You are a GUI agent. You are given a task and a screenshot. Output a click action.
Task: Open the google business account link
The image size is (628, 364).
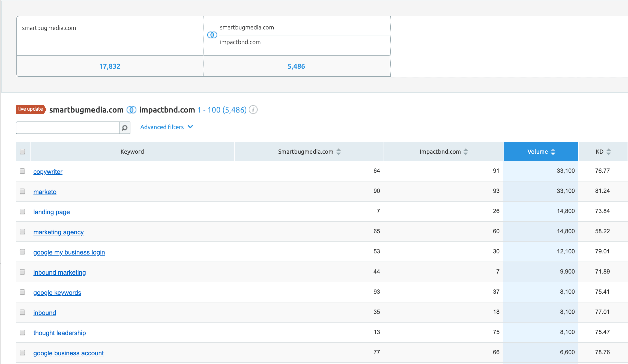[x=68, y=353]
